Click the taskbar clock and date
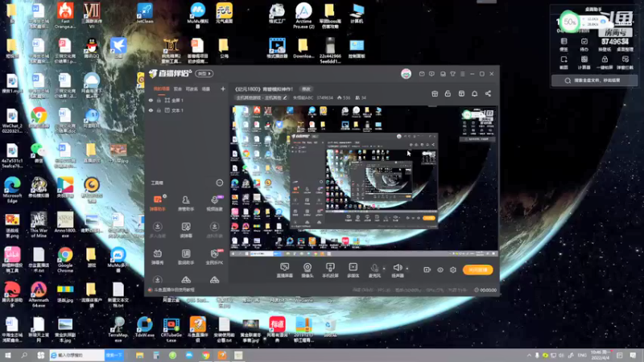The image size is (644, 362). [x=601, y=355]
